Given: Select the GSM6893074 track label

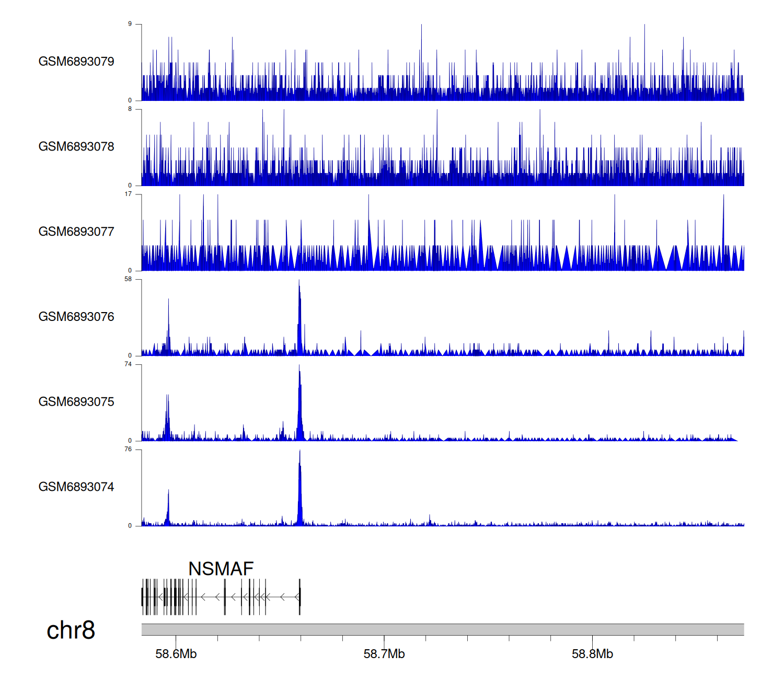Looking at the screenshot, I should tap(76, 487).
